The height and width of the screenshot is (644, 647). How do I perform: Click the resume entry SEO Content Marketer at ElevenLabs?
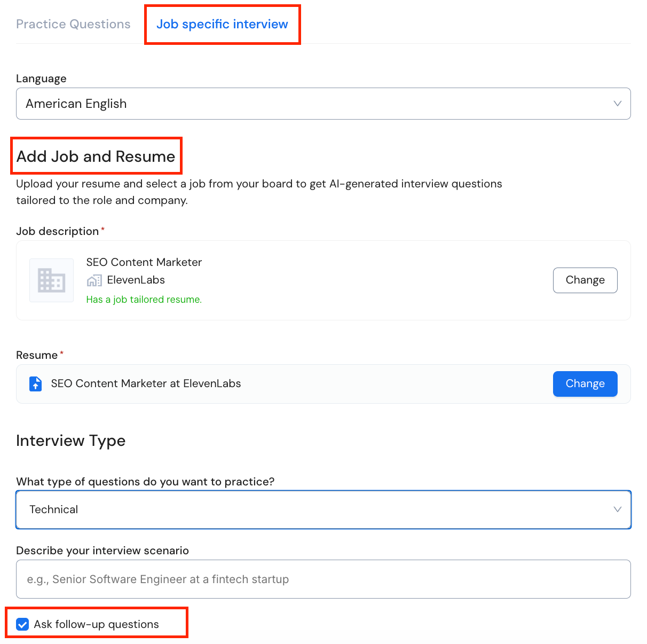coord(146,383)
